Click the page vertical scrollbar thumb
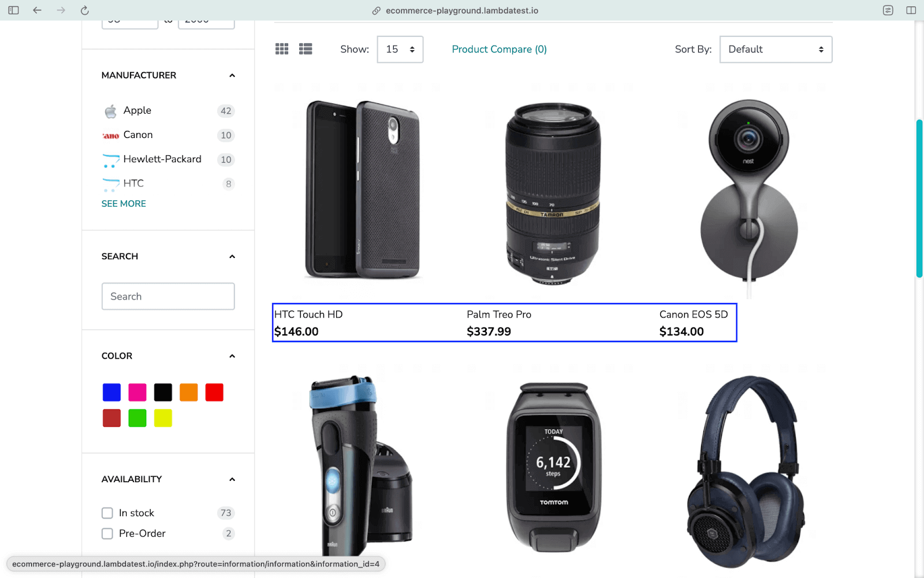 point(919,199)
